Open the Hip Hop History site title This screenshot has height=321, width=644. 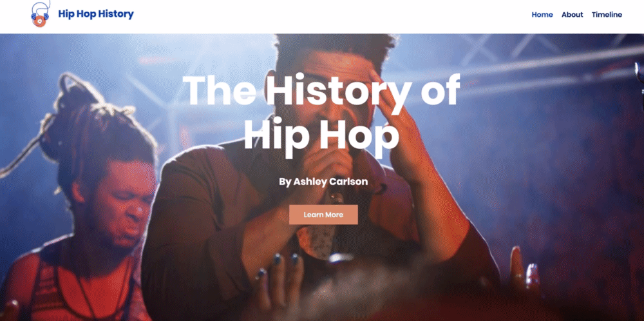(x=96, y=14)
